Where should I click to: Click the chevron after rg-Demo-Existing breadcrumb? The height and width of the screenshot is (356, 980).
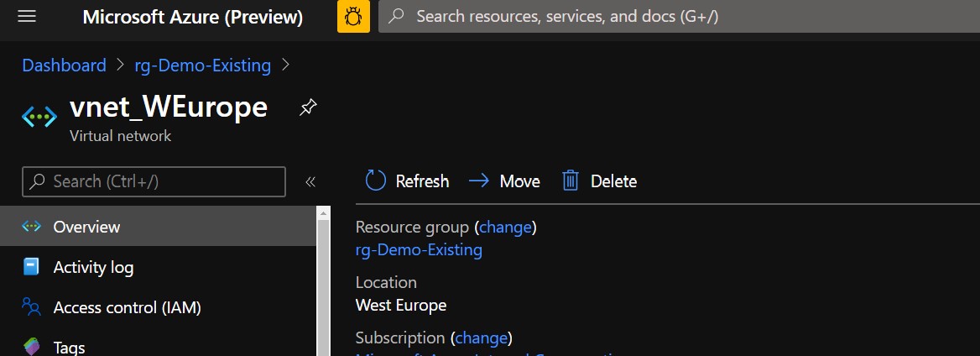coord(286,65)
